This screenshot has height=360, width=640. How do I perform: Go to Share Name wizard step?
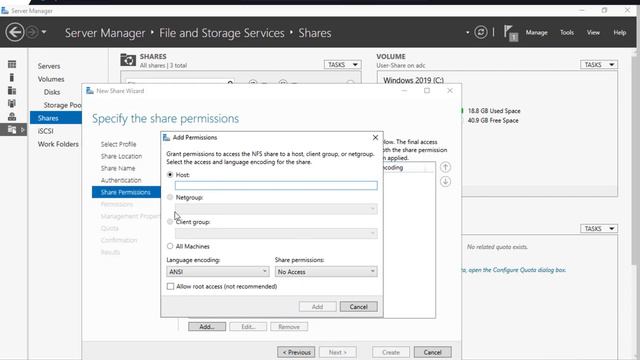coord(118,168)
